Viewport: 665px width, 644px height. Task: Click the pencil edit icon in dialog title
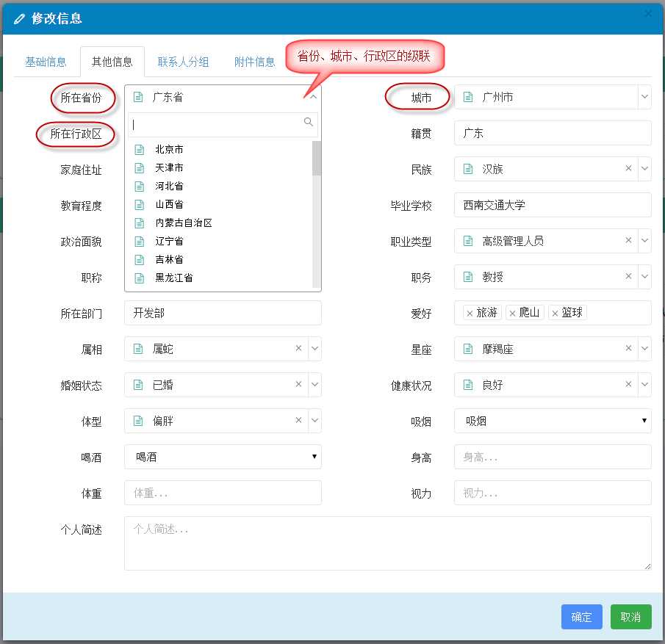19,18
